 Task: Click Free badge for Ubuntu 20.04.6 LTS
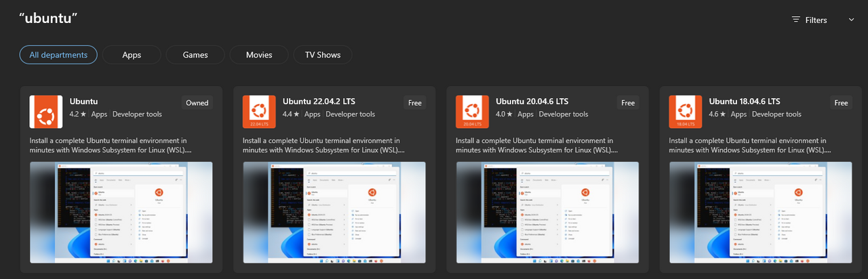[628, 103]
